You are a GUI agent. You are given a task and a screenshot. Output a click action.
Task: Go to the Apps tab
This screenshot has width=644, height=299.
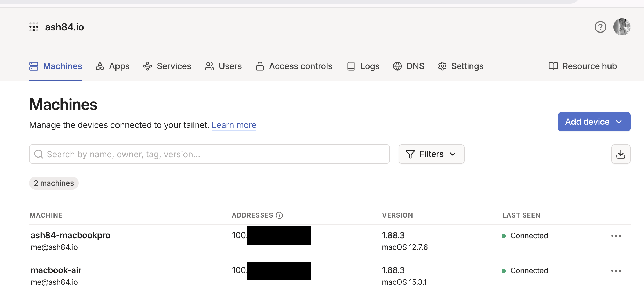point(113,66)
